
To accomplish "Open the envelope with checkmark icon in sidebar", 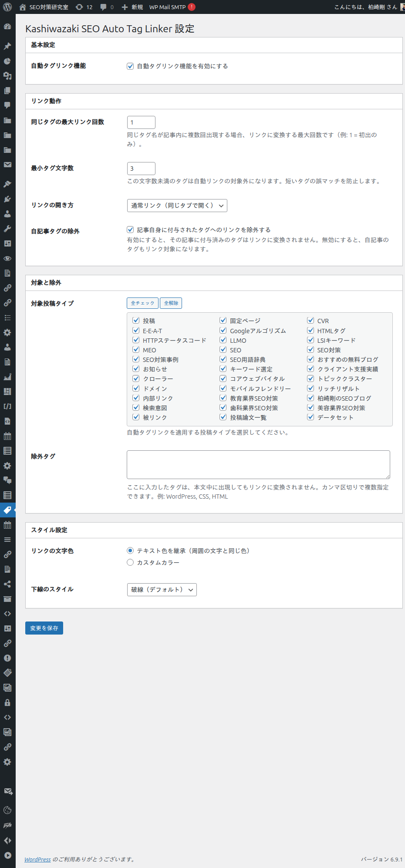I will point(7,791).
